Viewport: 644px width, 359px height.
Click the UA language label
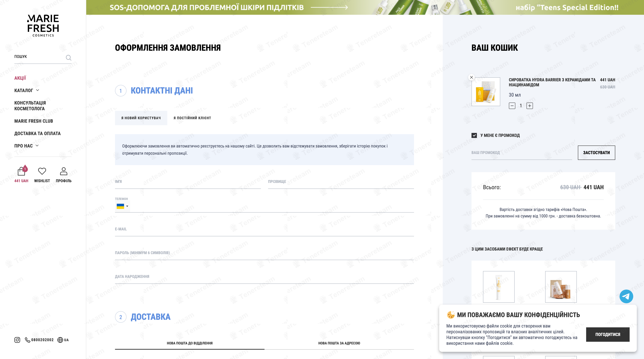pos(66,340)
